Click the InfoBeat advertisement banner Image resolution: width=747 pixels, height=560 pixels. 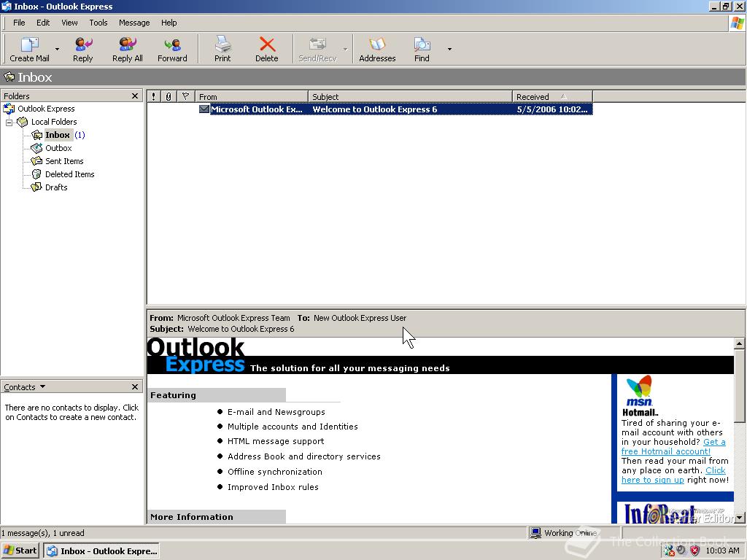pos(675,513)
